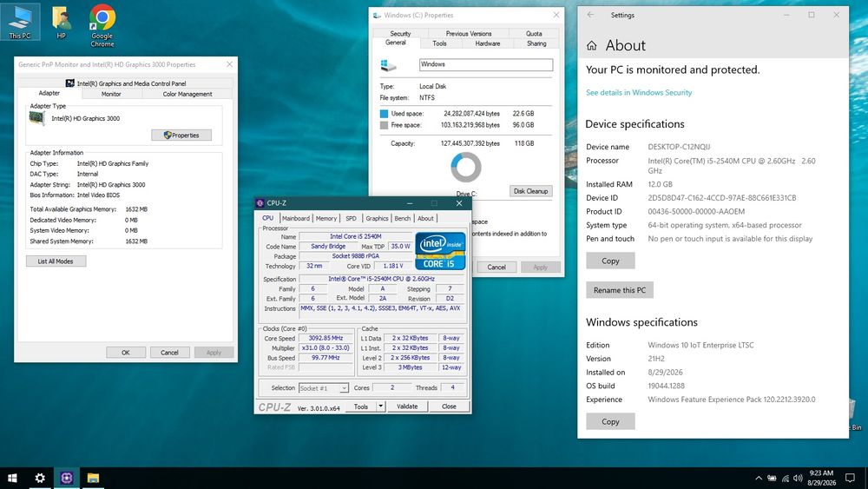Screen dimensions: 868x489
Task: Open See details in Windows Security link
Action: coord(639,92)
